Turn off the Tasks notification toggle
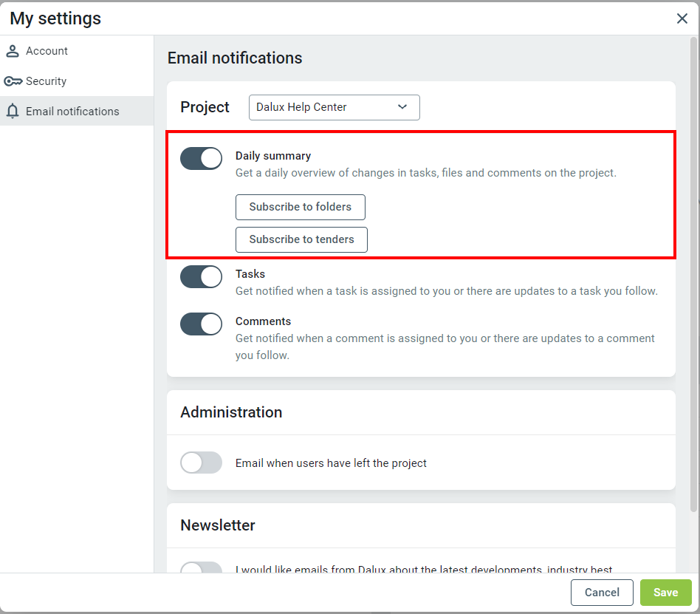The width and height of the screenshot is (700, 614). [201, 276]
